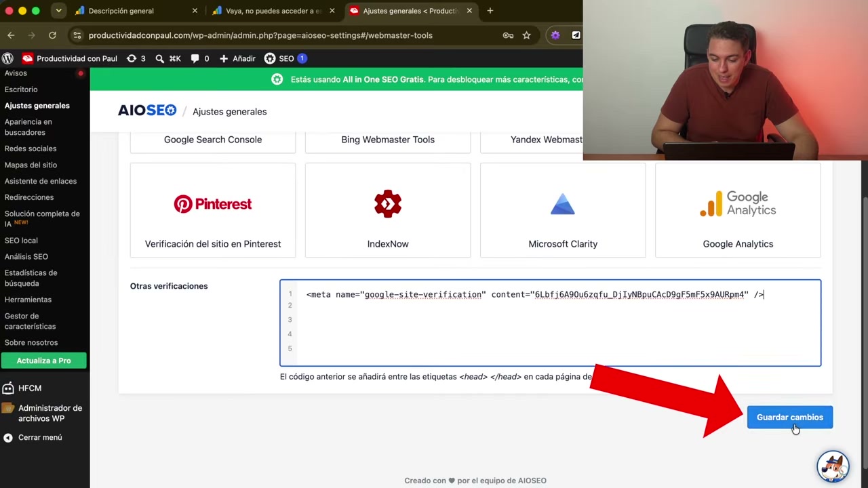
Task: Open the AIOSEO help mascot icon
Action: [x=833, y=466]
